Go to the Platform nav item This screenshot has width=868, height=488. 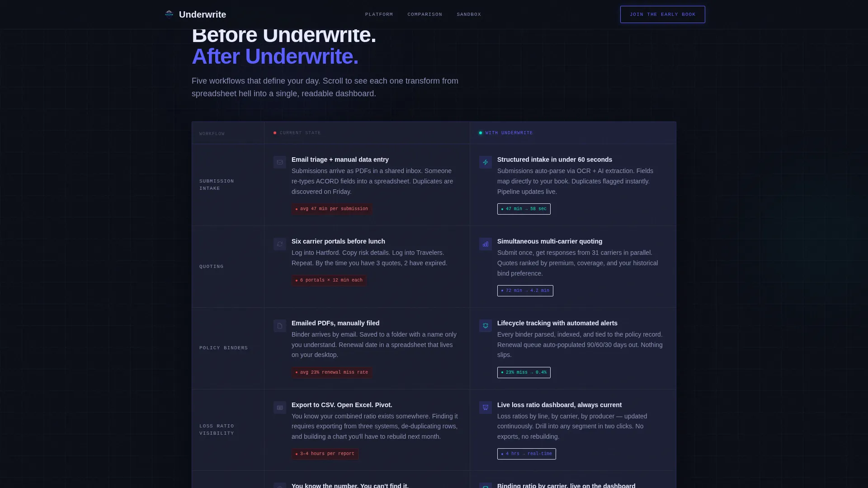(x=379, y=14)
